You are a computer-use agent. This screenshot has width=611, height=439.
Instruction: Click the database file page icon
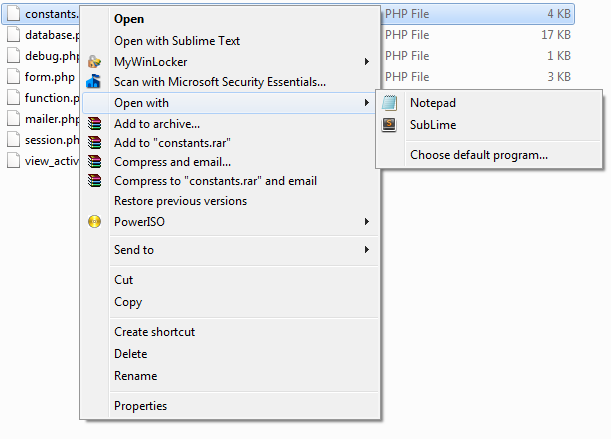(14, 35)
